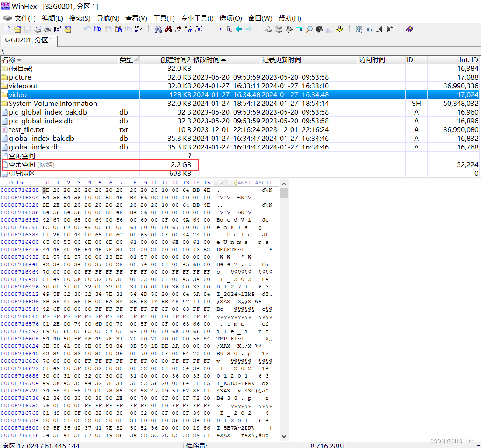This screenshot has width=481, height=448.
Task: Click the Find Hex Values icon
Action: coord(178,29)
